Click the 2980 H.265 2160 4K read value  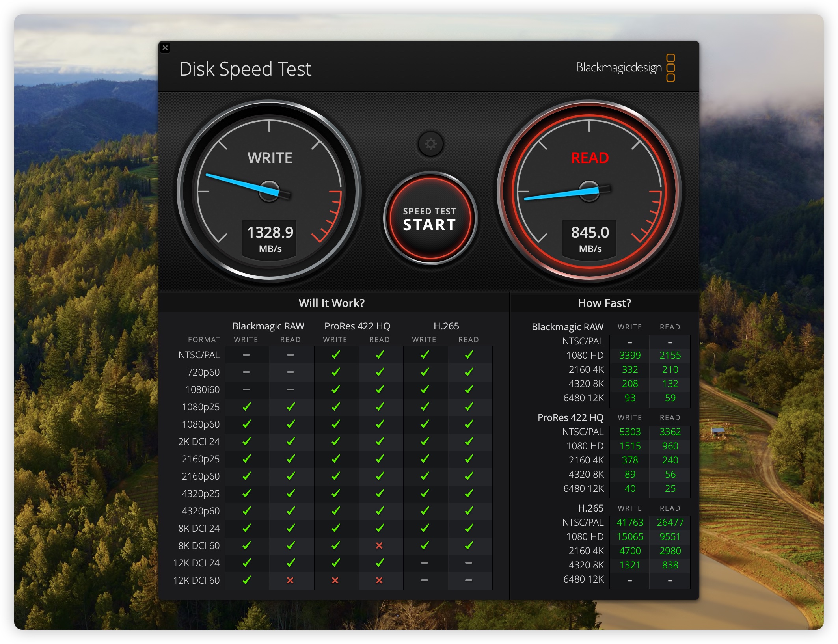pyautogui.click(x=670, y=551)
